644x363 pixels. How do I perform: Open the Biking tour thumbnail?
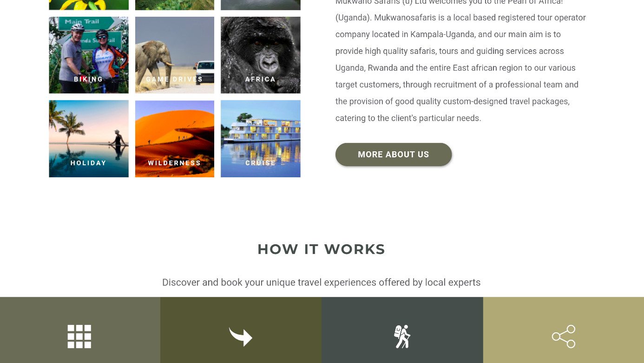[89, 55]
